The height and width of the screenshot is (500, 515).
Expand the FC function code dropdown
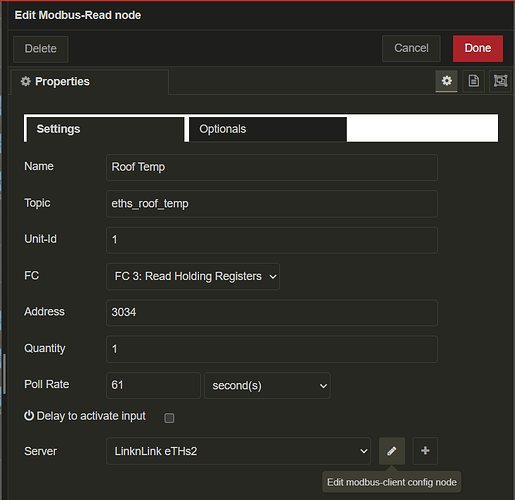[x=193, y=276]
